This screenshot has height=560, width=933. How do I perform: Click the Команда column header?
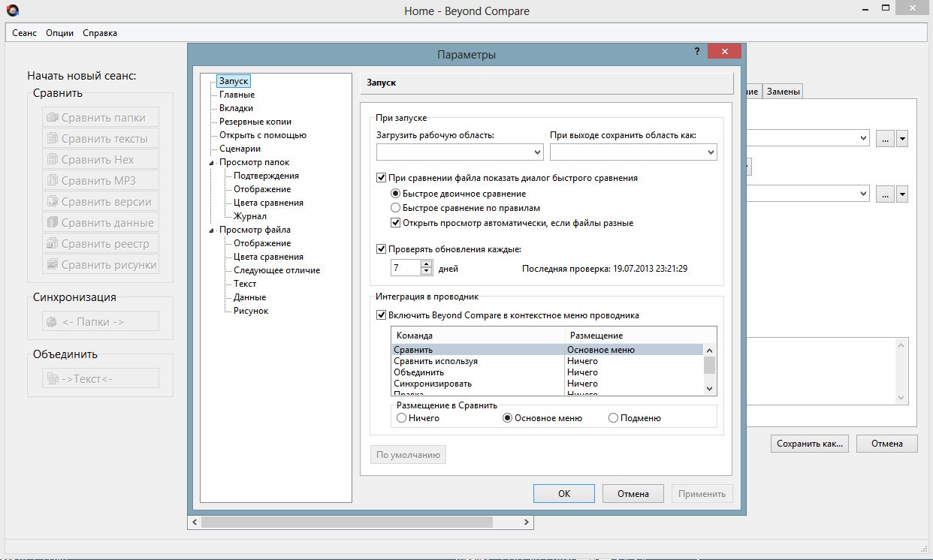479,336
